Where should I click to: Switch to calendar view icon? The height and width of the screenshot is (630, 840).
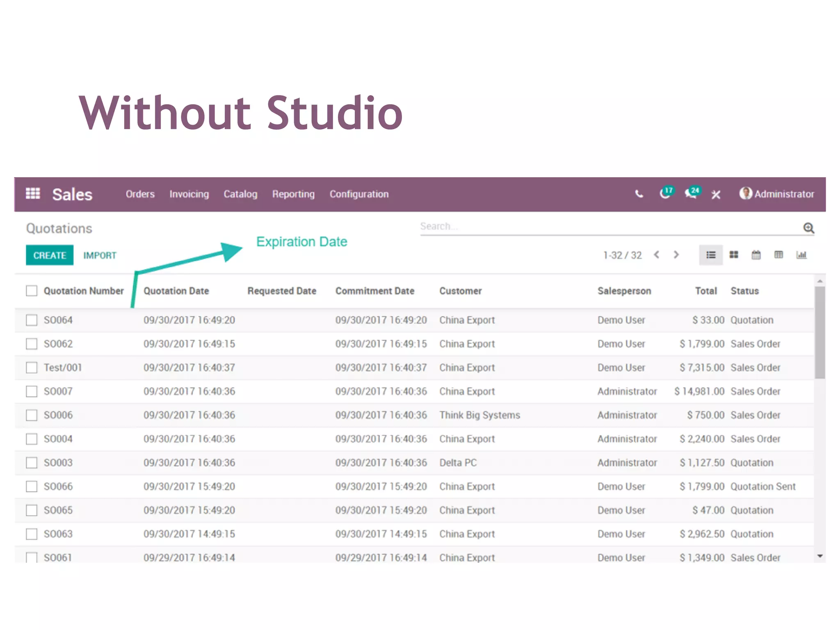pos(756,255)
